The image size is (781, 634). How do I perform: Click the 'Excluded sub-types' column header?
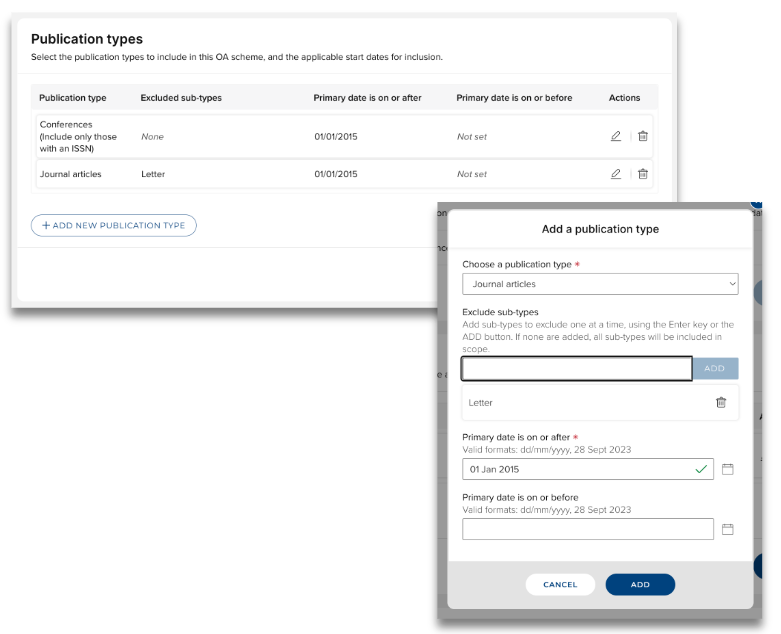point(181,98)
